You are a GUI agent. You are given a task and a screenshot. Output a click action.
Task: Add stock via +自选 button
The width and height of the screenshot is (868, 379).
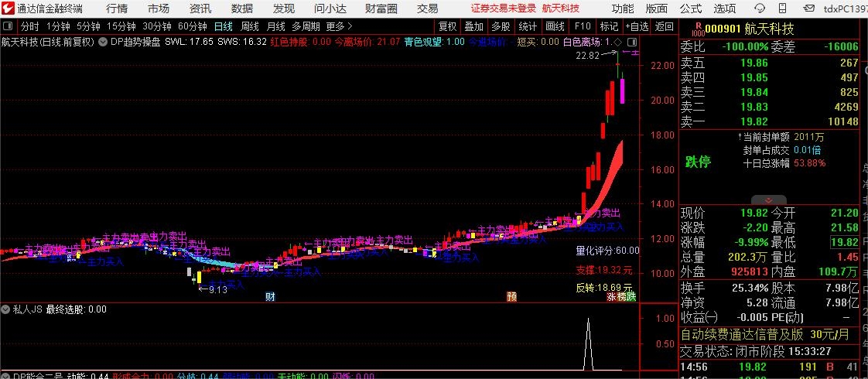coord(637,26)
